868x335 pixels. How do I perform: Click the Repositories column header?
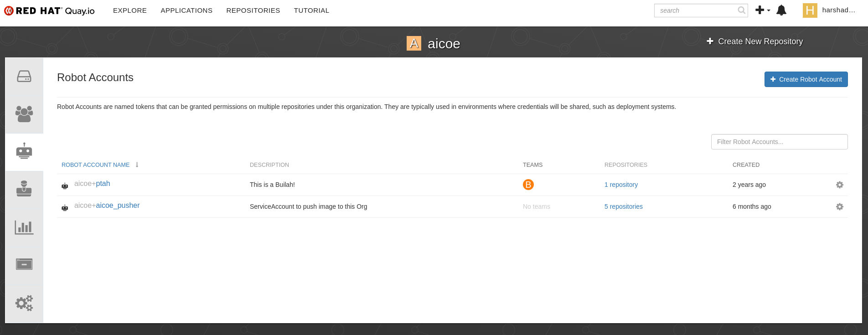click(x=626, y=165)
